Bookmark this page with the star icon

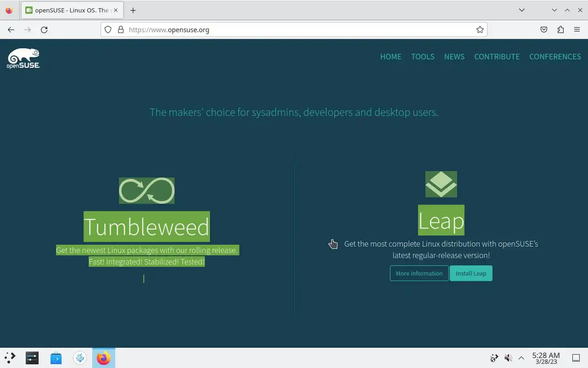click(480, 29)
